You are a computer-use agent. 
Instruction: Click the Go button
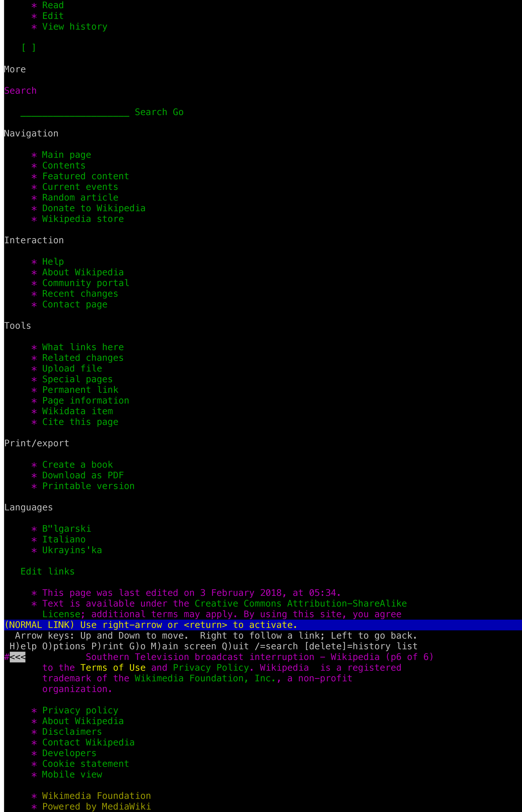(x=178, y=112)
